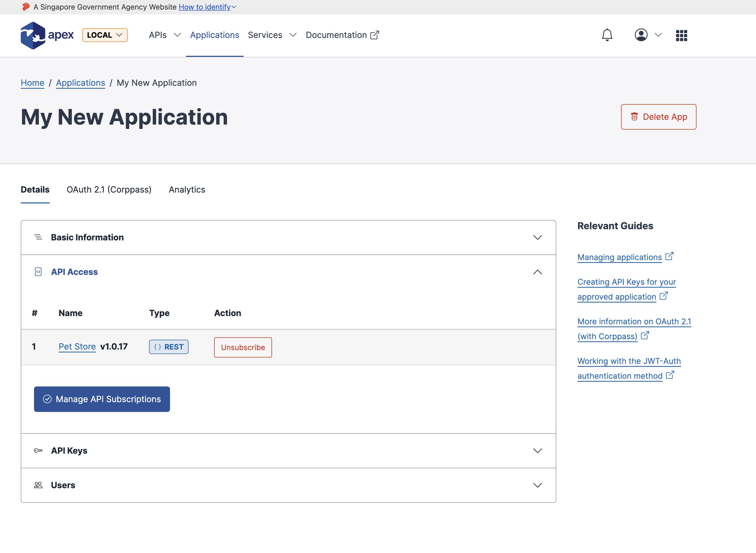This screenshot has width=756, height=553.
Task: Open the Pet Store API link
Action: coord(77,346)
